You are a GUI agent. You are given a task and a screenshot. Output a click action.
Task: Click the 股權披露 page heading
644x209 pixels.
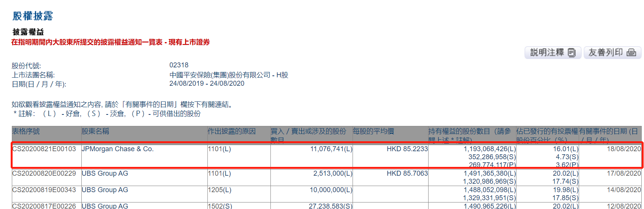33,16
